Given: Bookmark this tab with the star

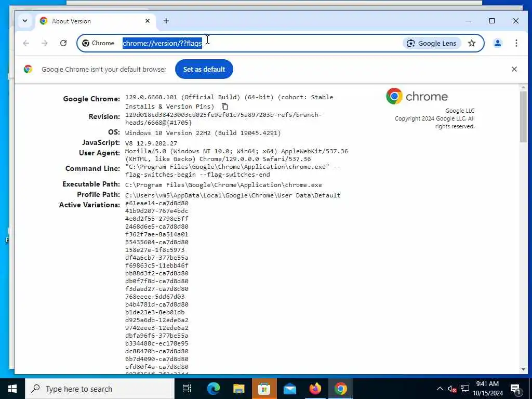Looking at the screenshot, I should [472, 43].
